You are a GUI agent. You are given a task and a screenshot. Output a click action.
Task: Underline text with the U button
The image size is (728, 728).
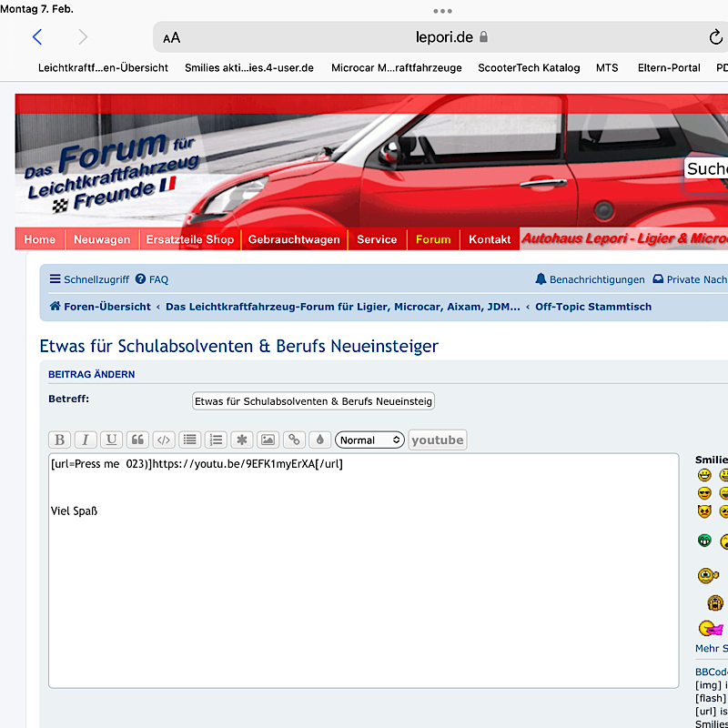(x=111, y=440)
